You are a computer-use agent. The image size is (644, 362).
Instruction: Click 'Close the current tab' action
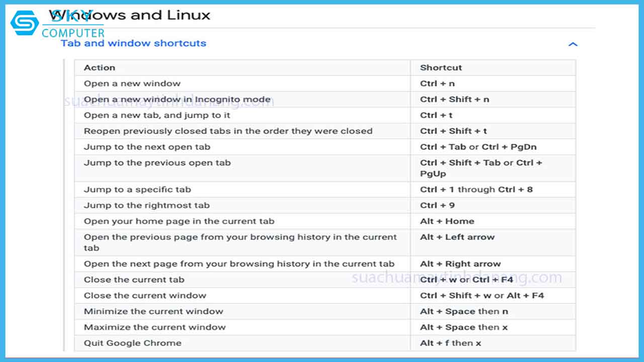[x=134, y=280]
